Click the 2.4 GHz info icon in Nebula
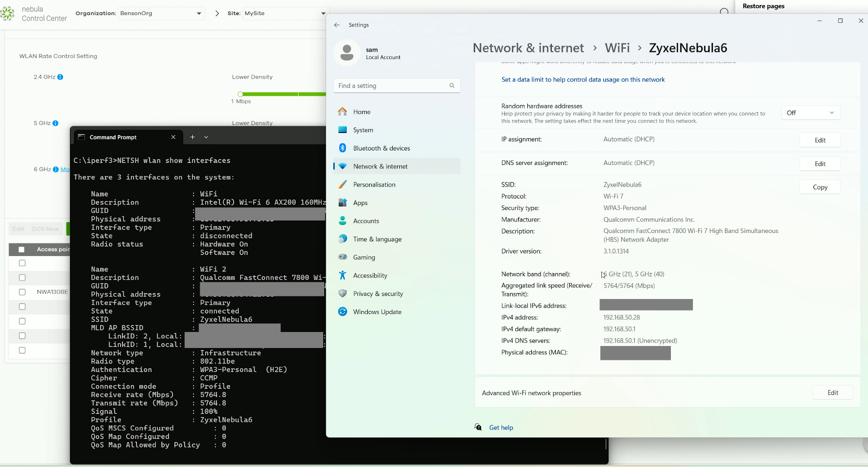The width and height of the screenshot is (868, 467). pyautogui.click(x=60, y=77)
